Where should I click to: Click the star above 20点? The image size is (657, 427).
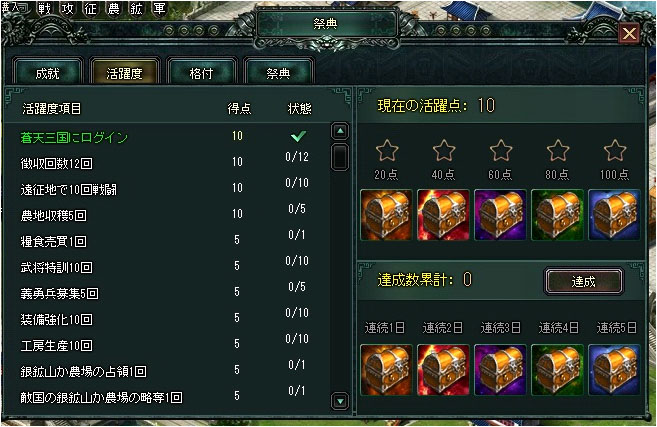[386, 150]
